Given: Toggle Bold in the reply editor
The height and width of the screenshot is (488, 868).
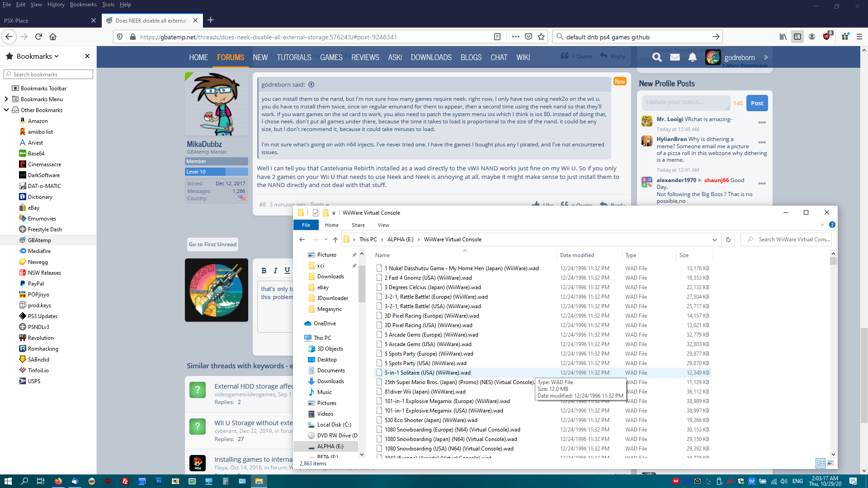Looking at the screenshot, I should pos(264,271).
